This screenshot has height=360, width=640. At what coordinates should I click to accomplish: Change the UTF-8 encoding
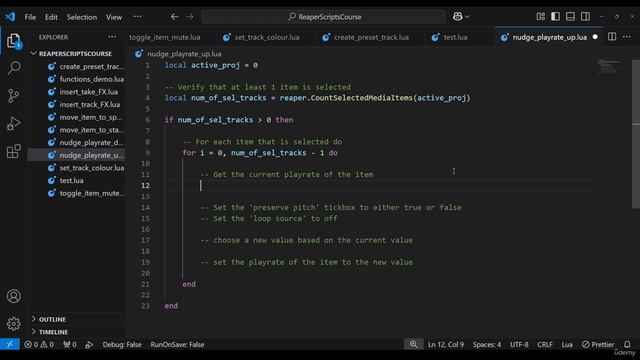tap(519, 344)
